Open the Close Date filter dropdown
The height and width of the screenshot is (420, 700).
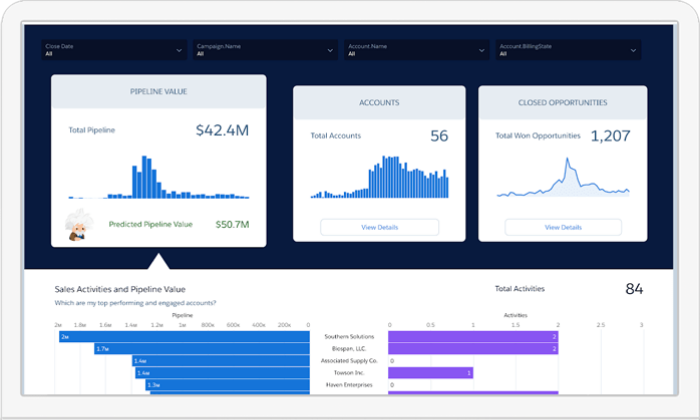[x=114, y=50]
